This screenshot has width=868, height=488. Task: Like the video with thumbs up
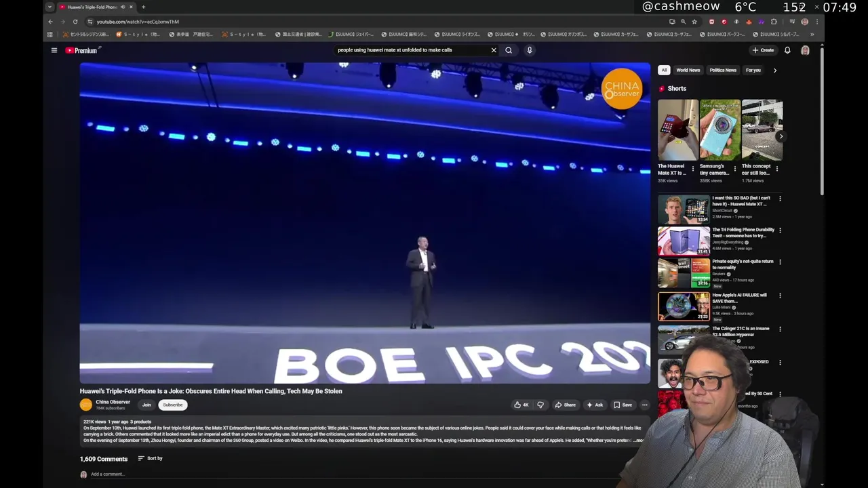point(521,405)
